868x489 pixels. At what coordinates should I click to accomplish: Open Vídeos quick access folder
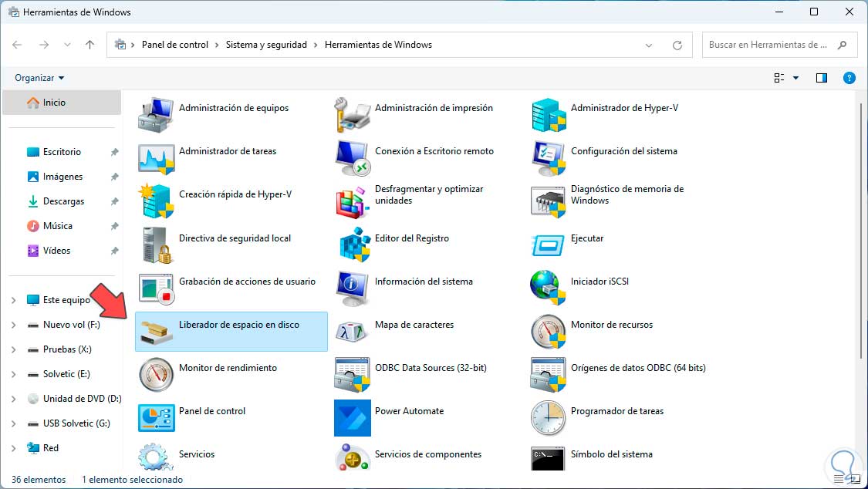(x=56, y=251)
